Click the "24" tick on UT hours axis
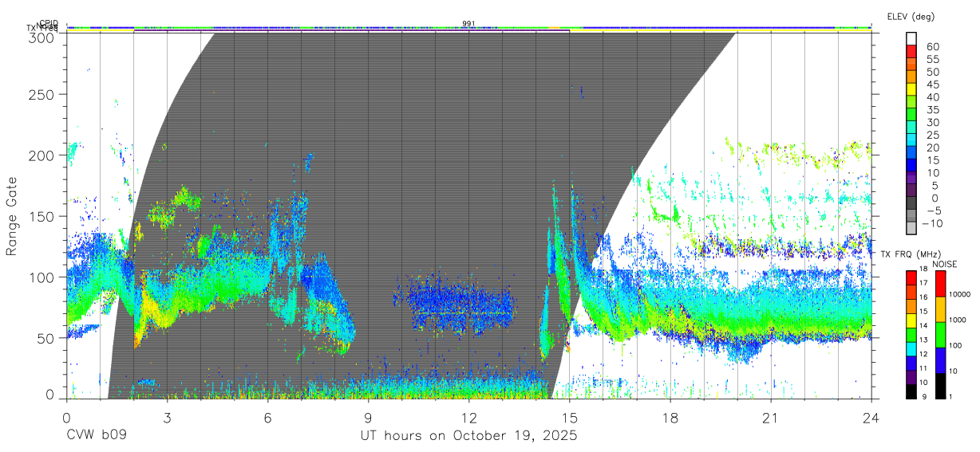980x452 pixels. (x=871, y=417)
